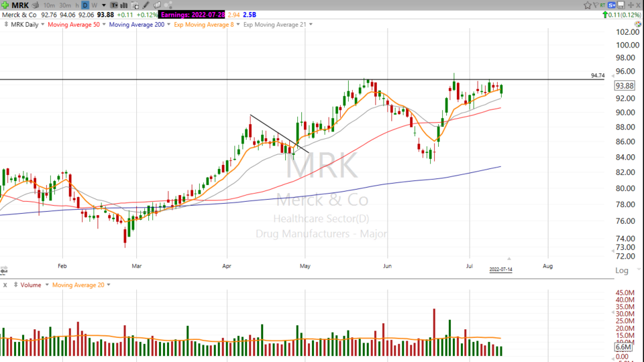644x362 pixels.
Task: Close the chart panel with X
Action: [639, 5]
